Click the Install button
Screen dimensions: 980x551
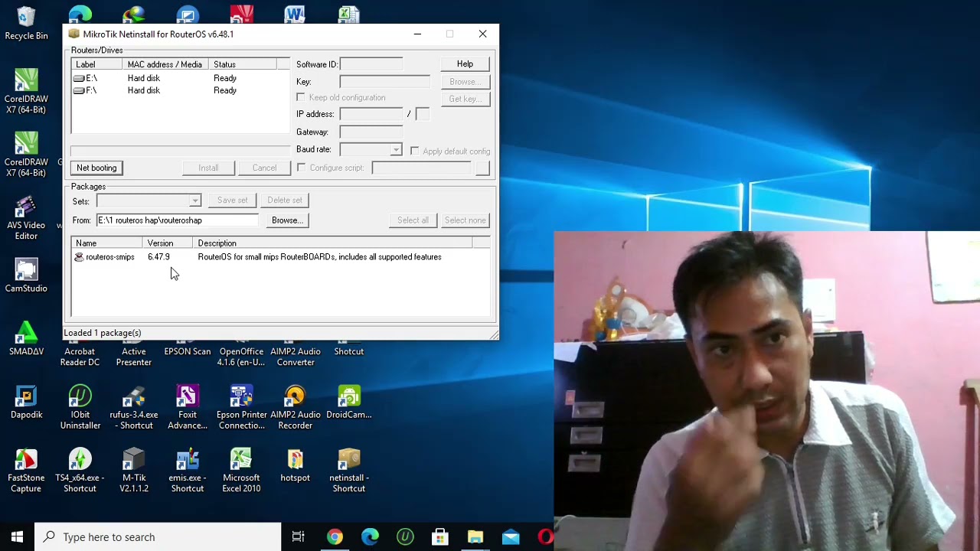[x=208, y=168]
